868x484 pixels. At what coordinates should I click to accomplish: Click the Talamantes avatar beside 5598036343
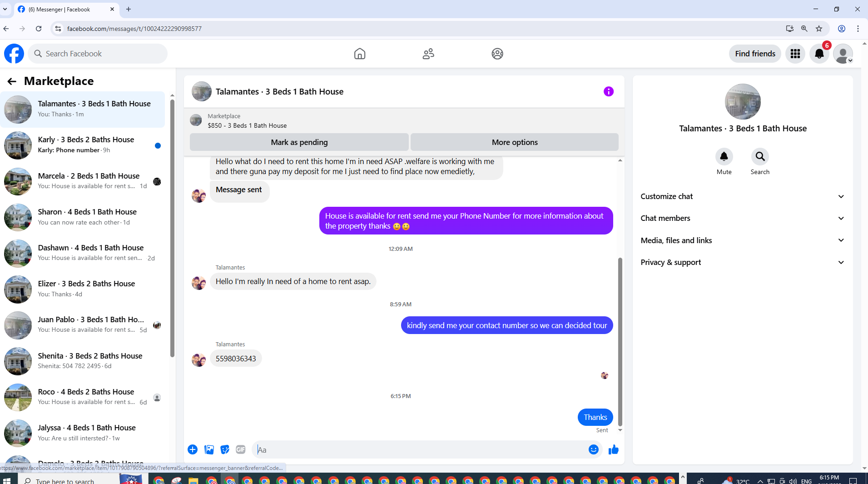click(x=198, y=360)
